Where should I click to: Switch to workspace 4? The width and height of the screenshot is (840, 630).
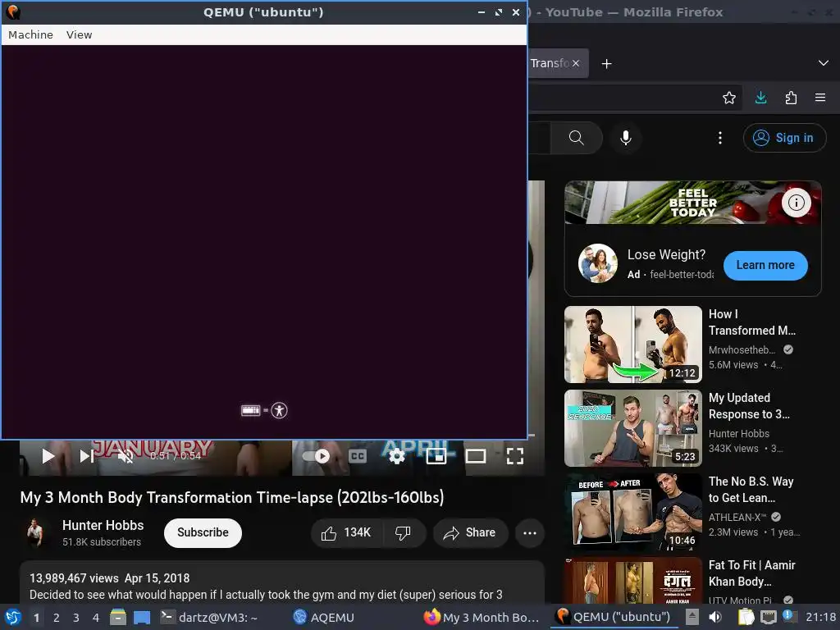(96, 618)
